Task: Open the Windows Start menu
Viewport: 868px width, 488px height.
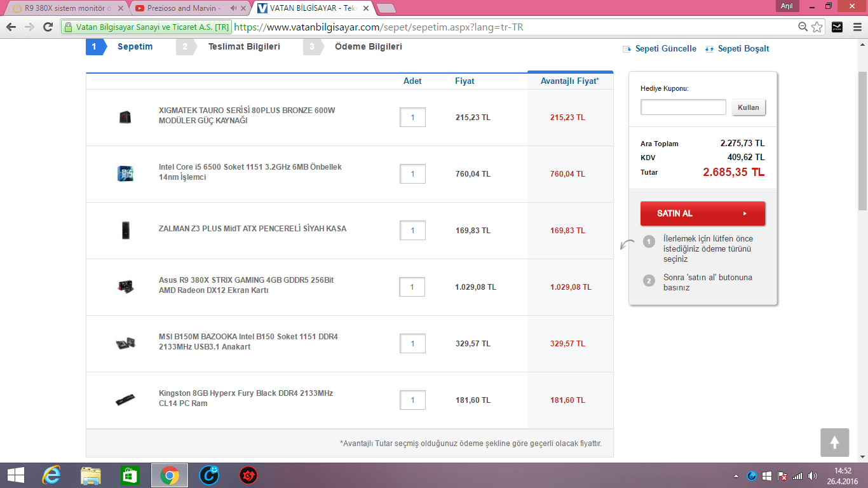Action: [x=16, y=475]
